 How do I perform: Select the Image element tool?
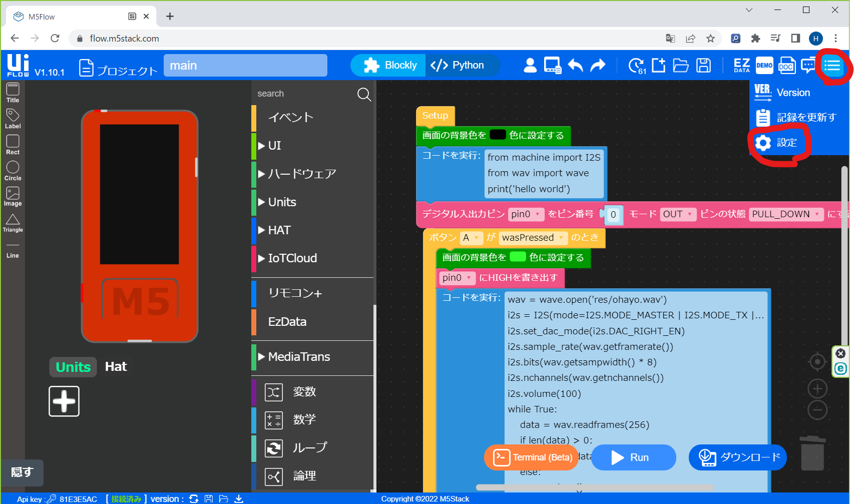tap(13, 197)
